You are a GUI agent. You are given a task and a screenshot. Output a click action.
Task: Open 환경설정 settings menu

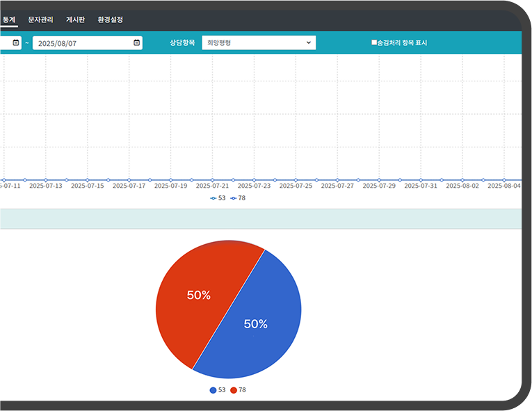tap(110, 19)
